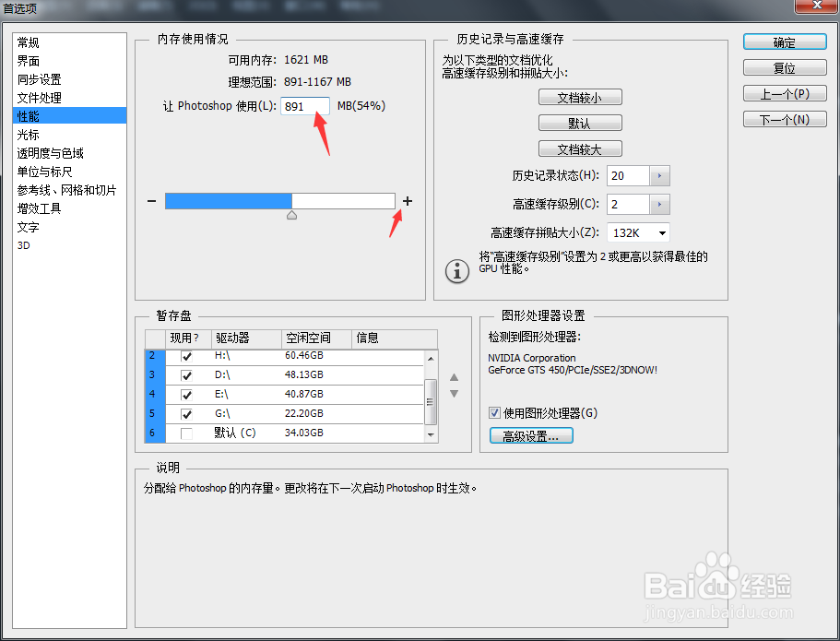Click the Photoshop memory field showing 891
This screenshot has height=641, width=840.
(305, 106)
